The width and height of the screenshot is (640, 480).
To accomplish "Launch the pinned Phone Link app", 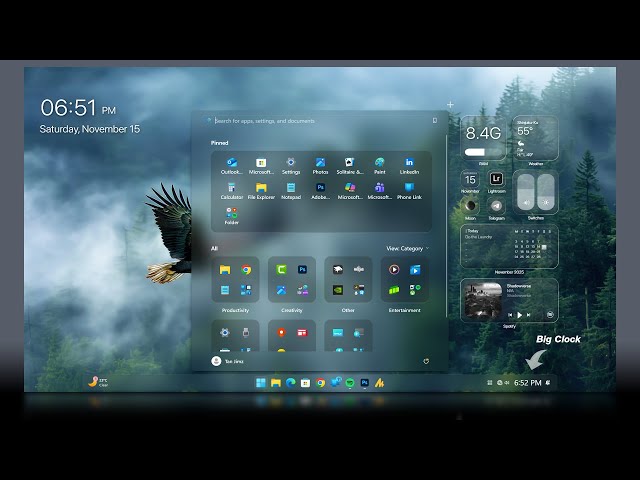I will 409,191.
